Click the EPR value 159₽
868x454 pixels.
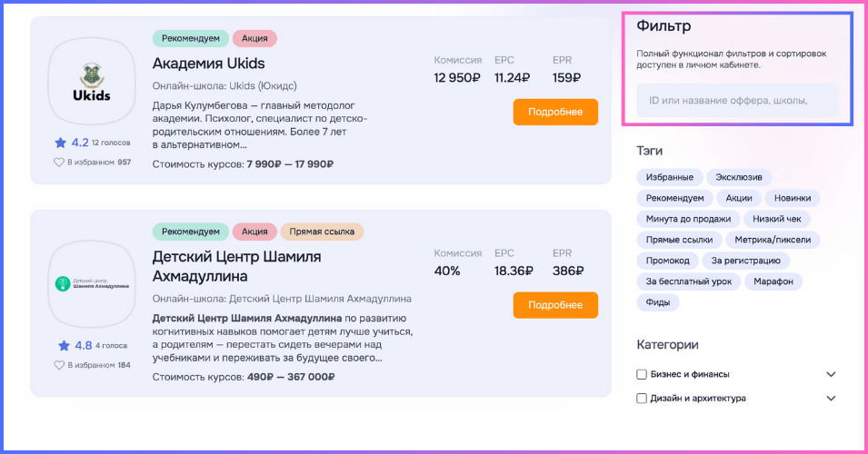(566, 78)
